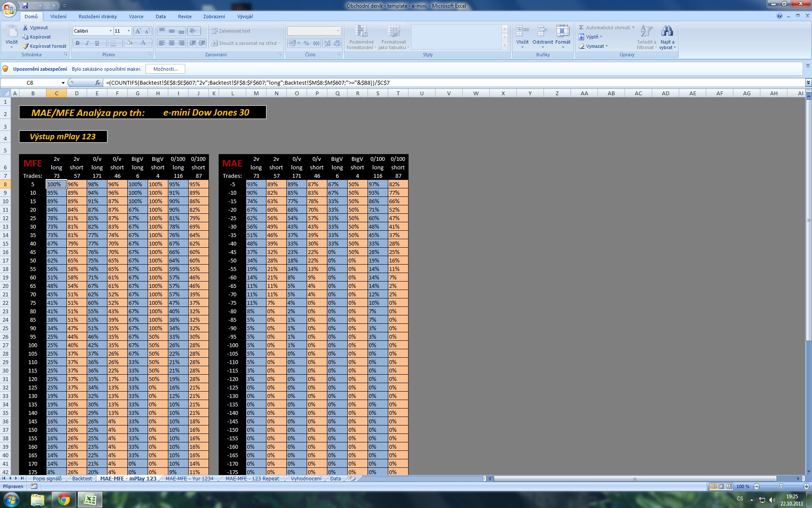Screen dimensions: 812x508
Task: Click the Kopírovat formát paintbrush icon
Action: coord(25,46)
